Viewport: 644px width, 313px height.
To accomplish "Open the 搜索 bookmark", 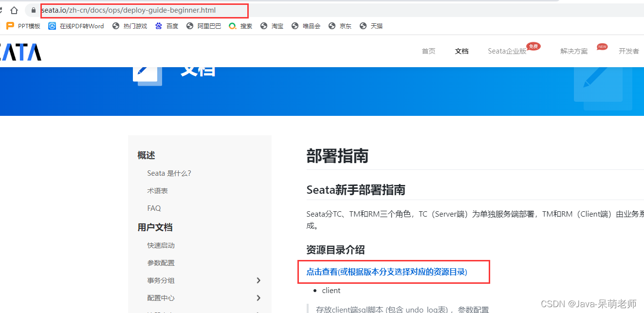I will tap(240, 26).
